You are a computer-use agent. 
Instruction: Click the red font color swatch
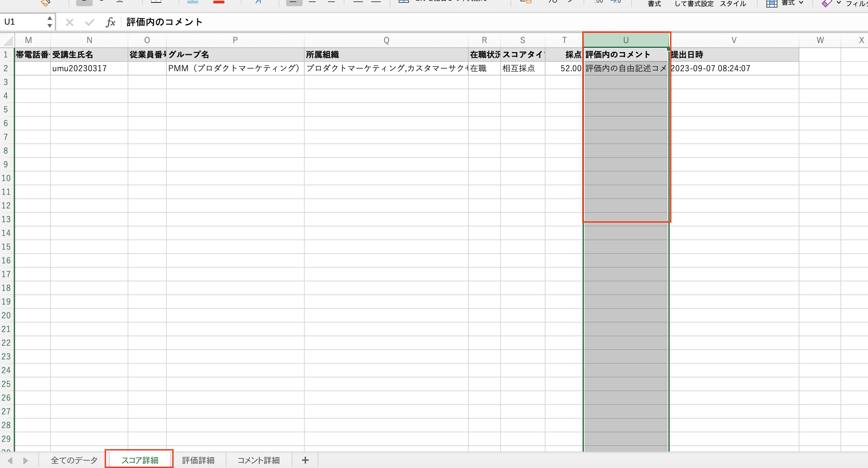tap(219, 2)
